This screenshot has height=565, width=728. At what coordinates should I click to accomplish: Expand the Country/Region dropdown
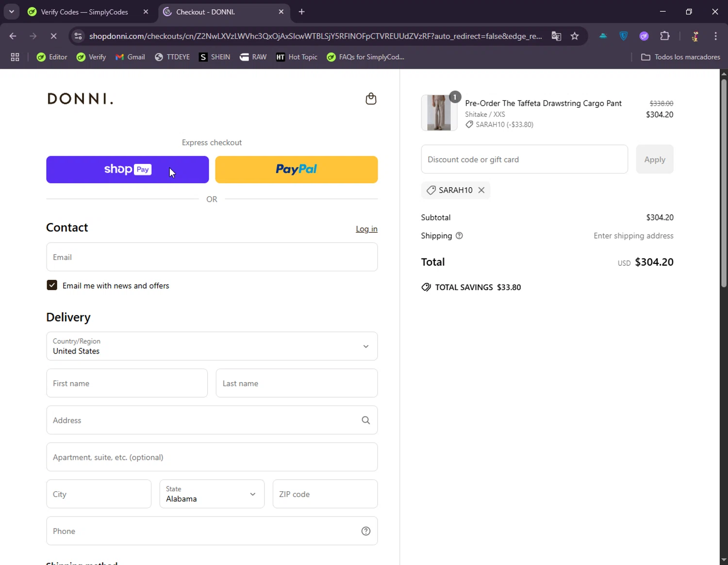pyautogui.click(x=212, y=346)
